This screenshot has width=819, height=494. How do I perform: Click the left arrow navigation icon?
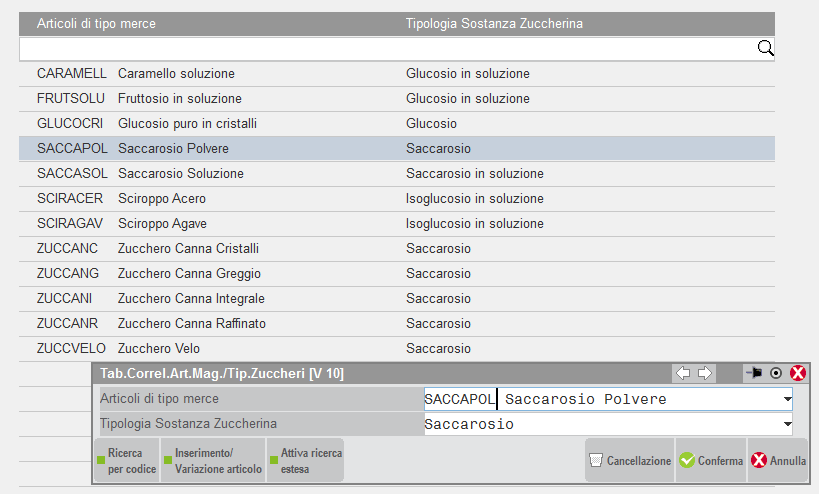[x=684, y=373]
